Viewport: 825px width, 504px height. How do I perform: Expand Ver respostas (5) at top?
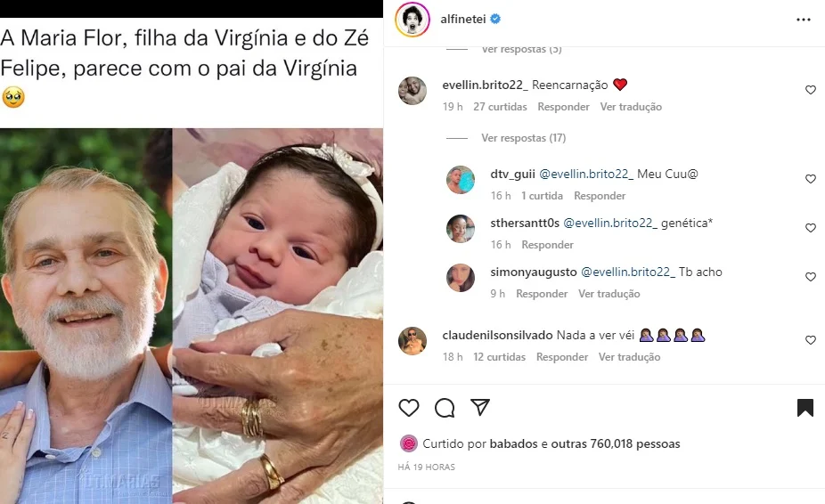pyautogui.click(x=521, y=49)
